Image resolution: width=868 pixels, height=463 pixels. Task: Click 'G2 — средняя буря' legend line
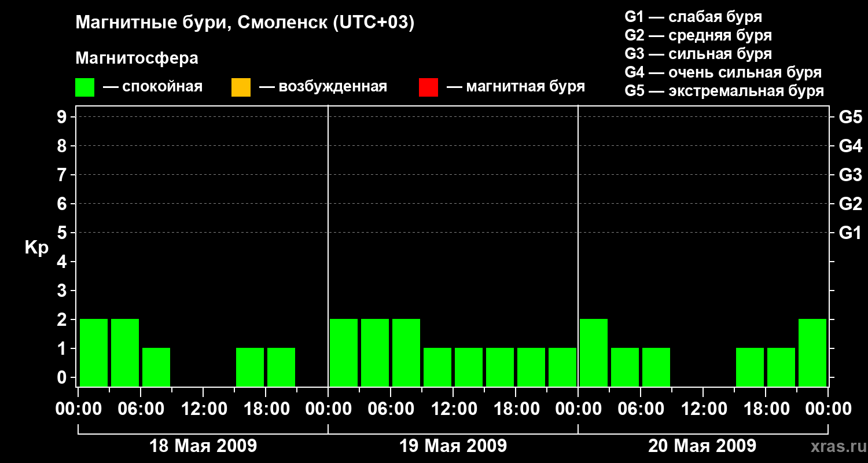click(x=698, y=35)
